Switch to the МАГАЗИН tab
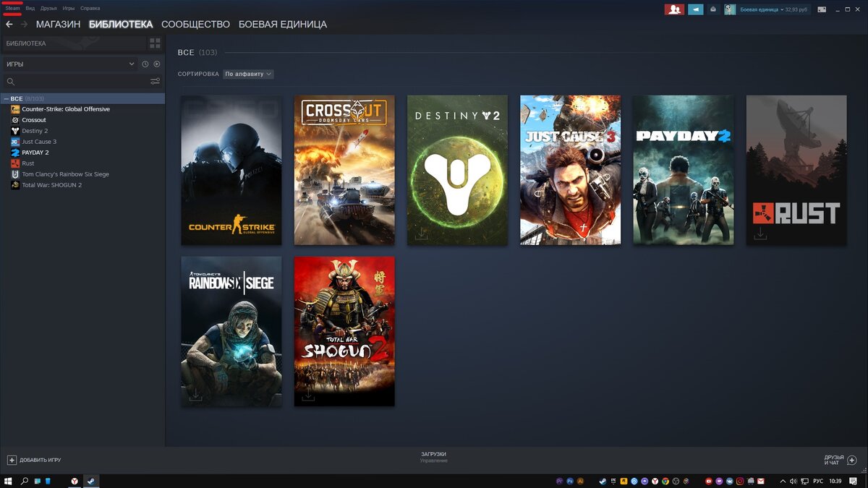 [x=58, y=25]
